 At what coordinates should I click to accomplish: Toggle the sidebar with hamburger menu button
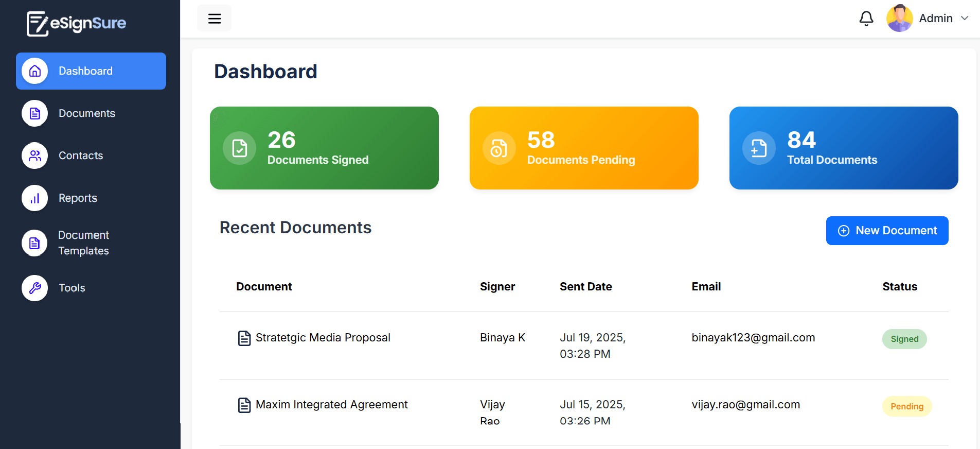[214, 19]
